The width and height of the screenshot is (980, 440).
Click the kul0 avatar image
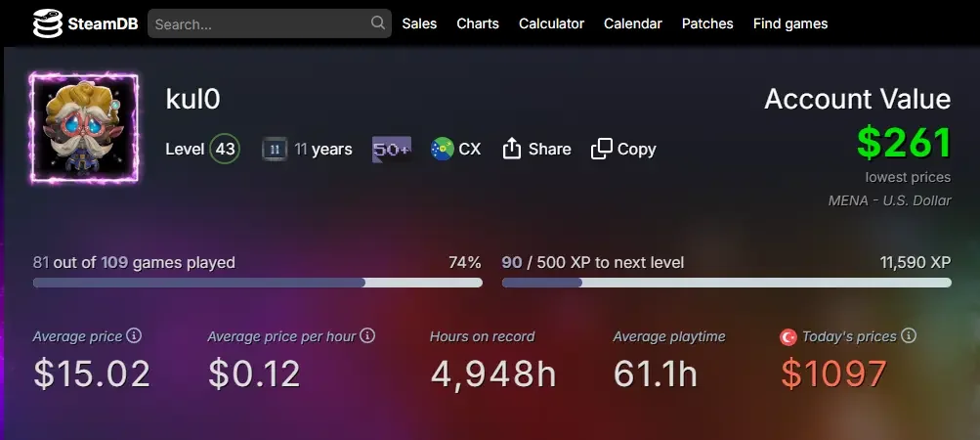84,128
